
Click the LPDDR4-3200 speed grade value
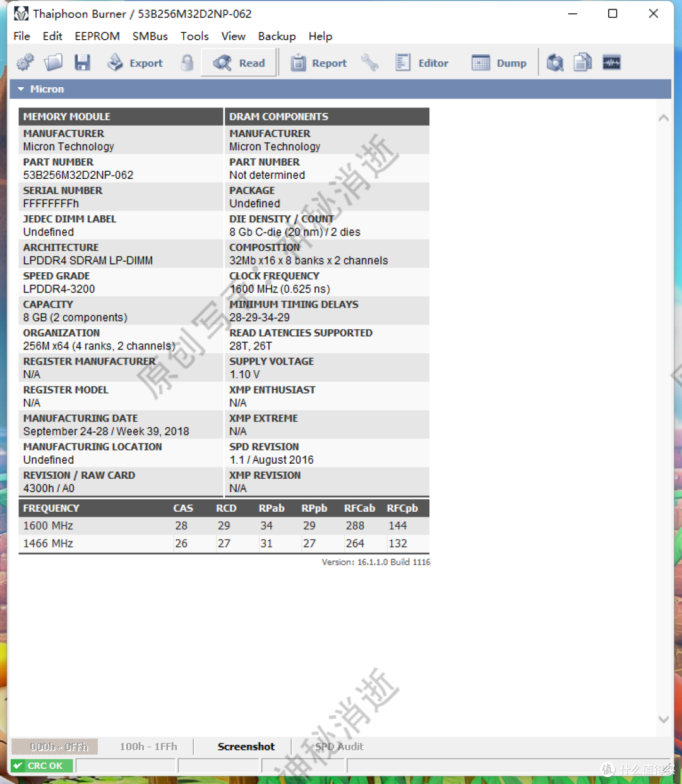point(59,289)
